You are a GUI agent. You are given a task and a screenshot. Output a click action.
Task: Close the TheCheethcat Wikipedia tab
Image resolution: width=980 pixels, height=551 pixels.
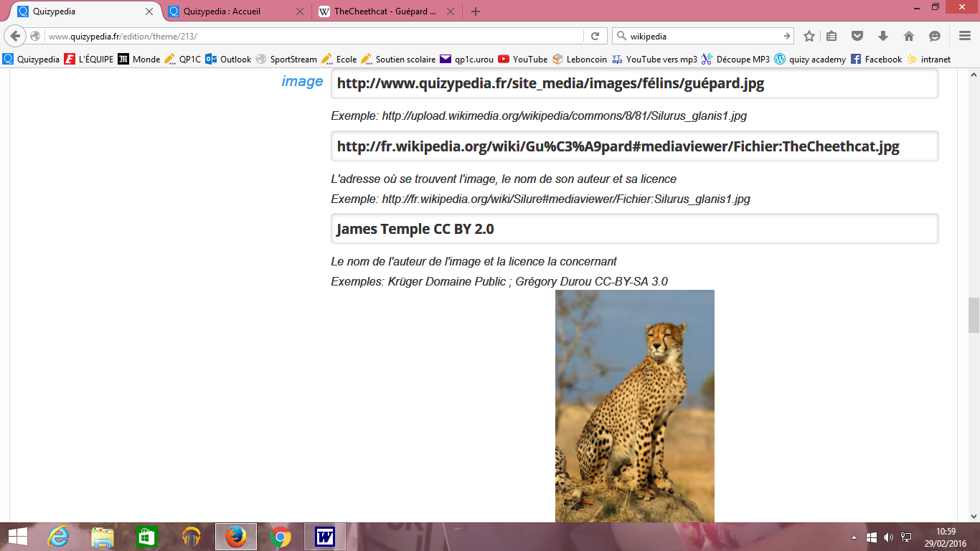(451, 11)
